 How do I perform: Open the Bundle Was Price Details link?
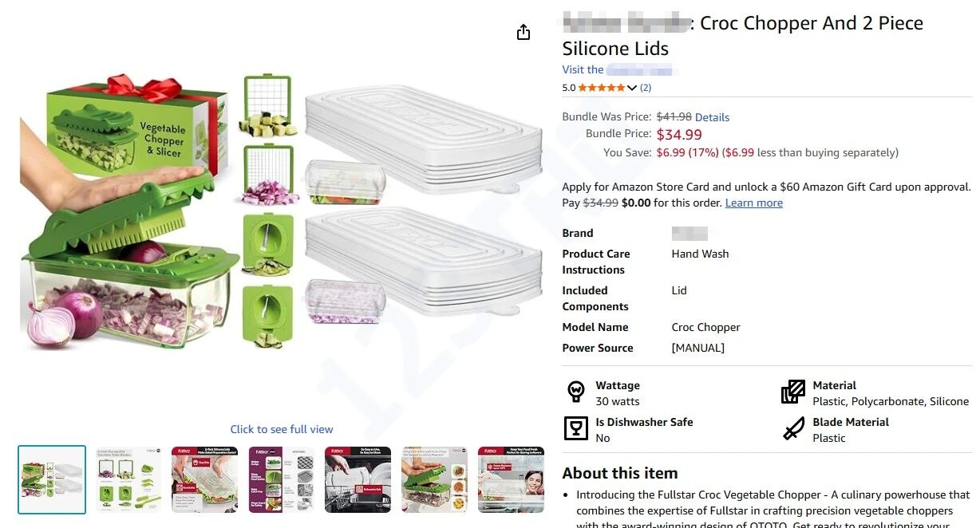(712, 117)
